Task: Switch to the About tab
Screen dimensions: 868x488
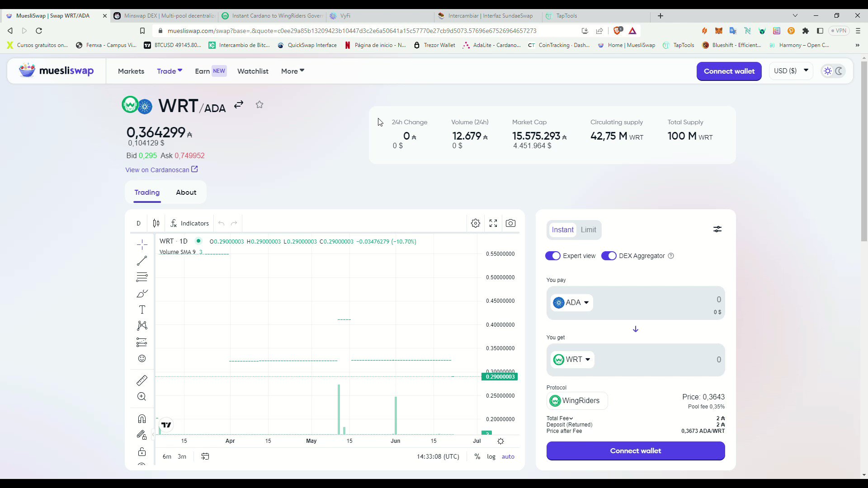Action: [186, 192]
